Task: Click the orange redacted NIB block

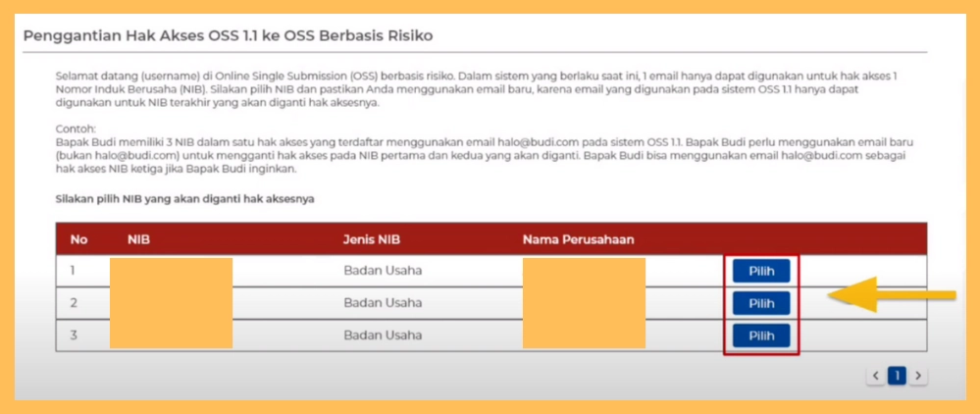Action: pos(170,303)
